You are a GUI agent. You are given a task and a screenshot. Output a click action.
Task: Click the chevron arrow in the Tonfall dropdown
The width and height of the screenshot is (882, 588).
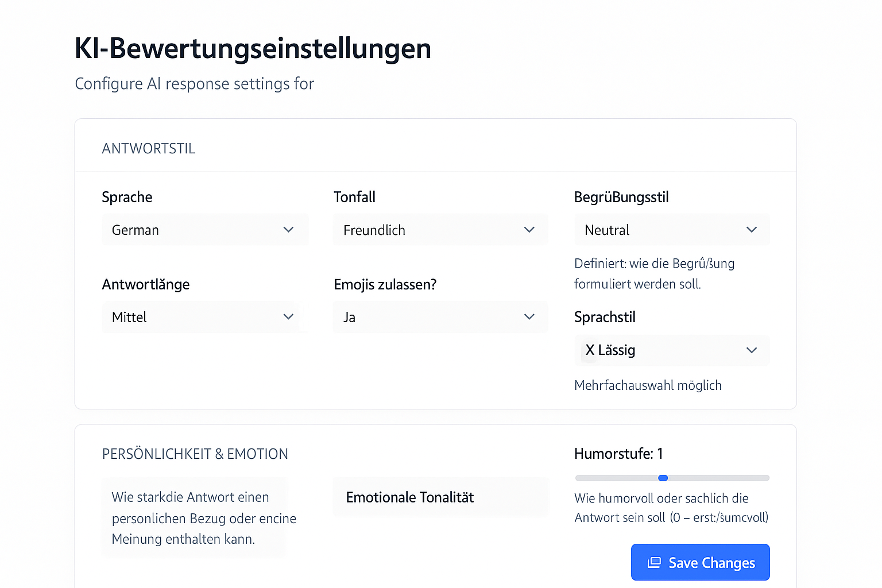(529, 230)
